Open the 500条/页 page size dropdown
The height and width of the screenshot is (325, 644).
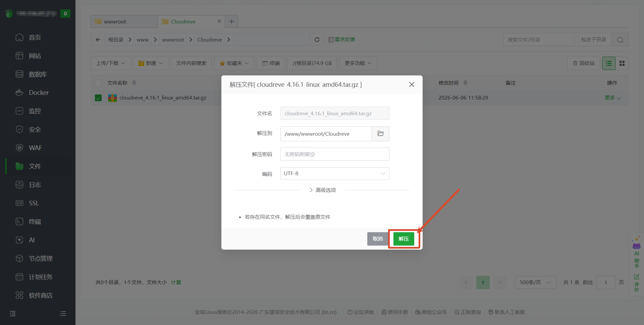coord(536,282)
